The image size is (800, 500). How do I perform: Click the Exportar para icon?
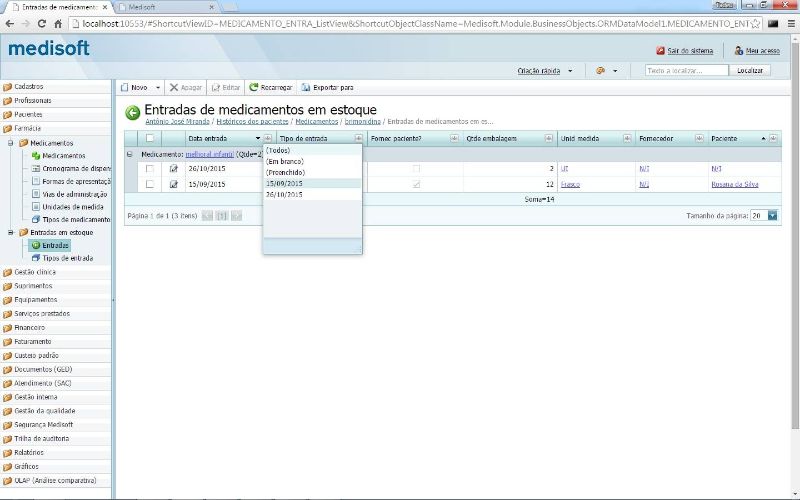tap(306, 87)
